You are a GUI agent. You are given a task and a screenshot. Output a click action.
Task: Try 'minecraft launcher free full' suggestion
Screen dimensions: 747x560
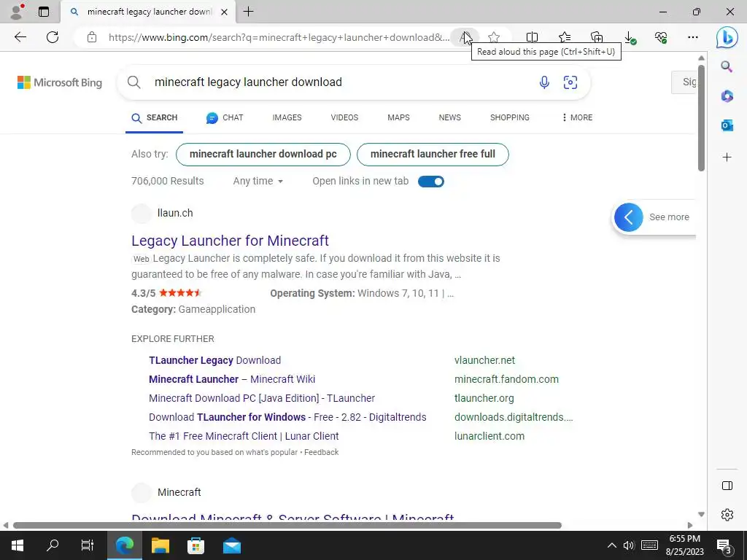(x=433, y=155)
